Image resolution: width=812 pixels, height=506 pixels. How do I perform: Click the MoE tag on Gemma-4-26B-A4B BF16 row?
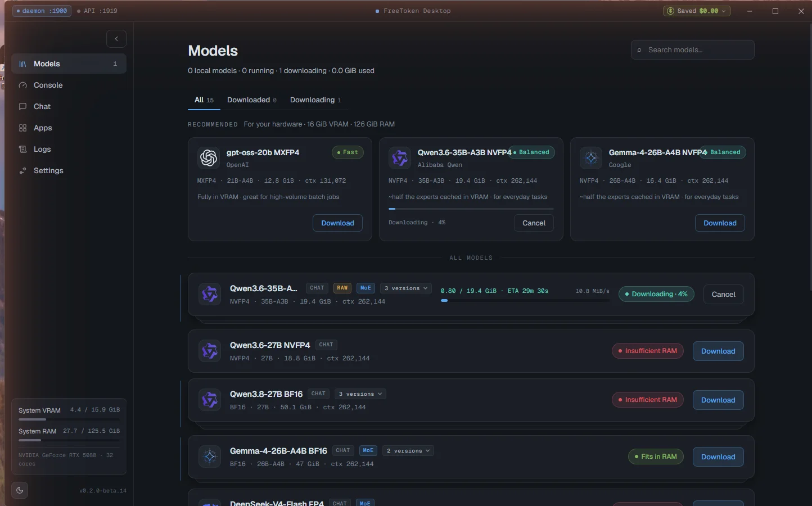(368, 450)
